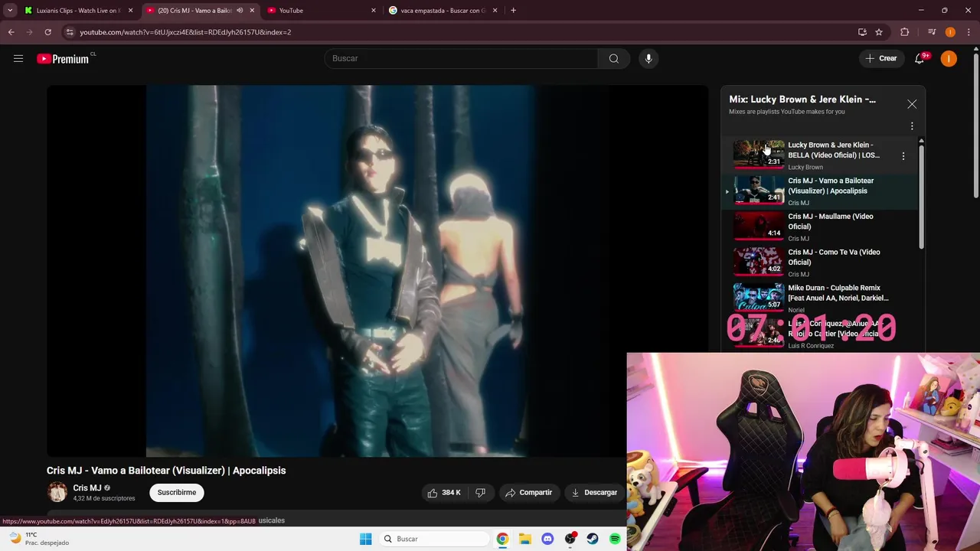
Task: Install app icon in address bar
Action: pos(862,32)
